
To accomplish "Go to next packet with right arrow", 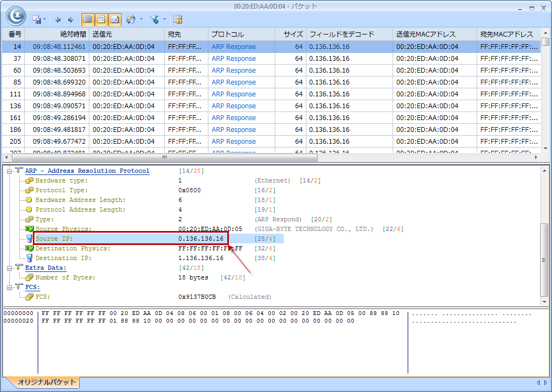I will pos(70,20).
